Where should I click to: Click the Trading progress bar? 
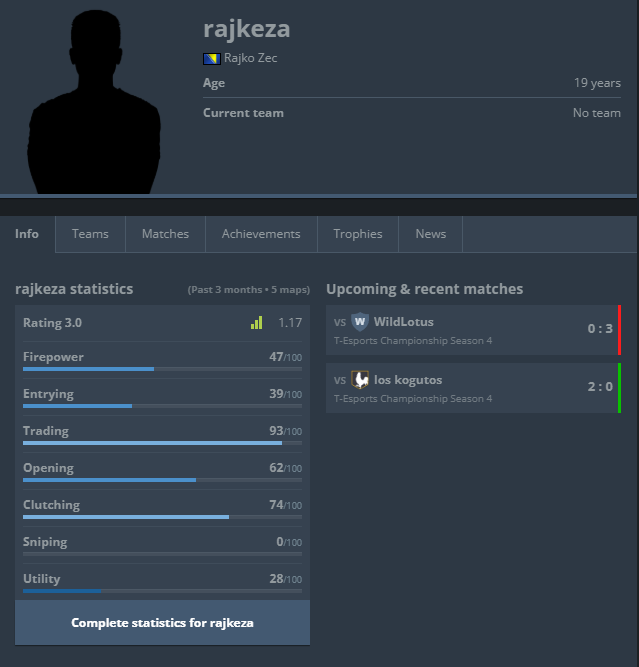[x=163, y=443]
